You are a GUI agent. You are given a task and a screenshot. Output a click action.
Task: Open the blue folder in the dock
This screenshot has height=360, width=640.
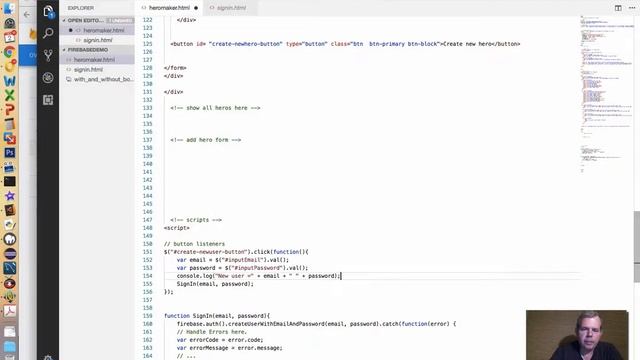[x=9, y=347]
